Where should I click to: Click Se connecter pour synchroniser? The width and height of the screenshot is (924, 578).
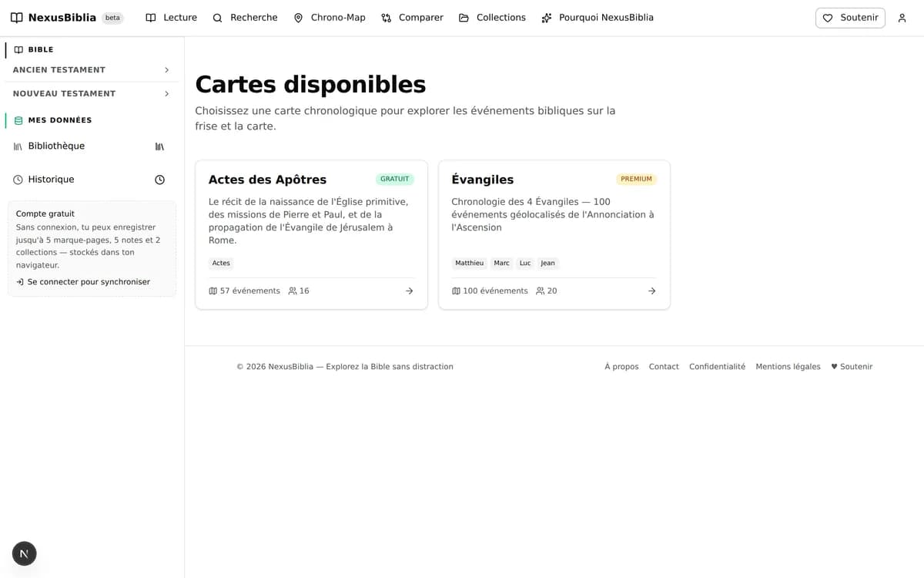point(83,282)
